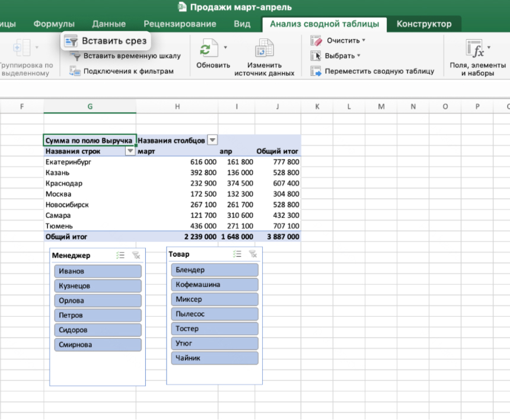Select column K header
Image resolution: width=510 pixels, height=420 pixels.
[x=317, y=106]
